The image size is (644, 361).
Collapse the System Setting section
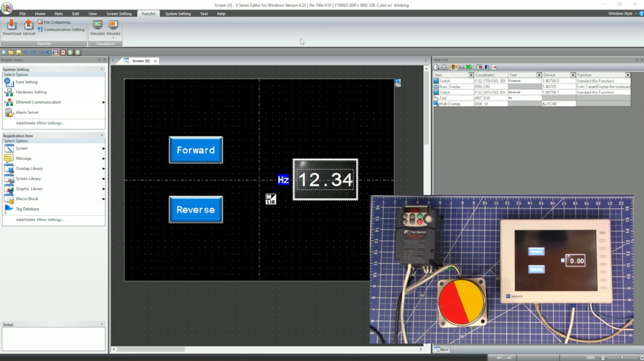[102, 69]
